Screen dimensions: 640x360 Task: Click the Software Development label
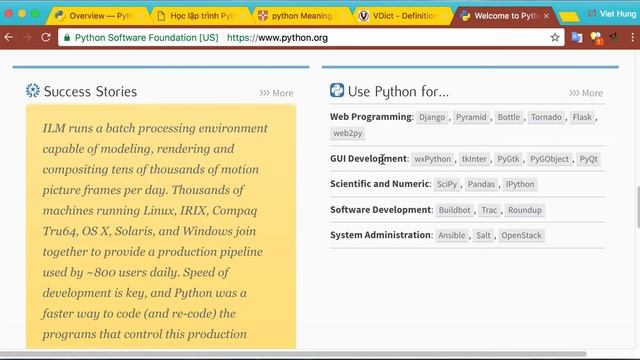(381, 209)
